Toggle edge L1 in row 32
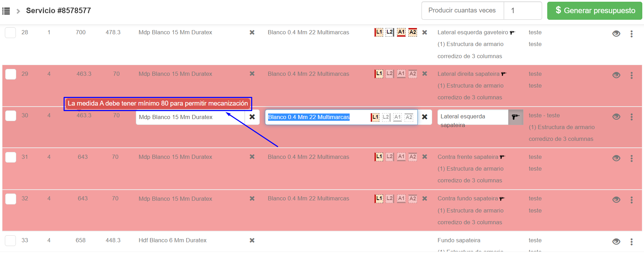644x254 pixels. click(379, 198)
